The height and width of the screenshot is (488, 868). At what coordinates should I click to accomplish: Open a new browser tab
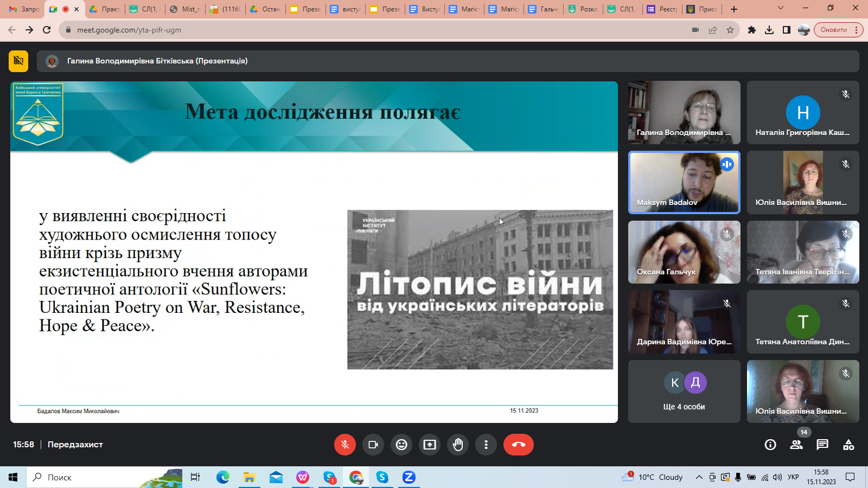click(x=734, y=9)
